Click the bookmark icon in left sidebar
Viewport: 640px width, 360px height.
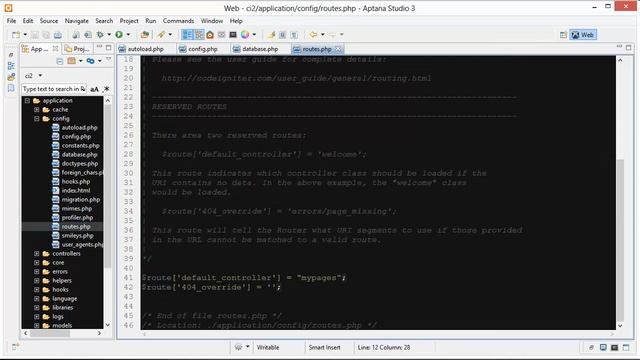click(x=11, y=88)
